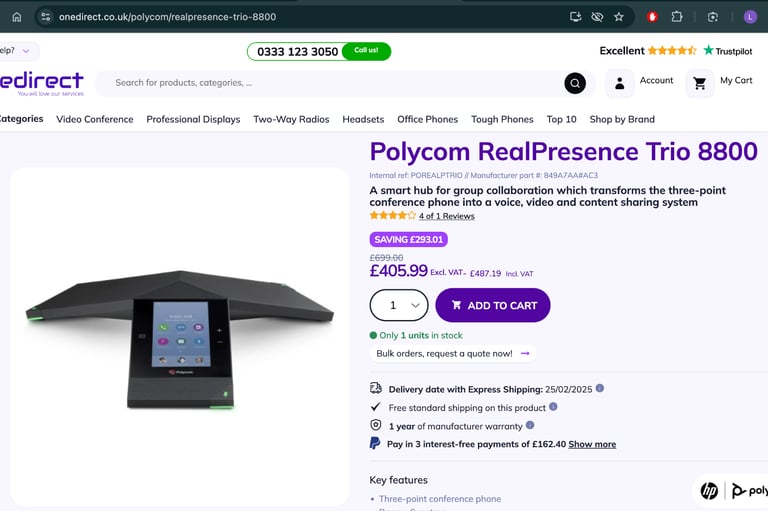Click the Express Shipping info icon

600,389
